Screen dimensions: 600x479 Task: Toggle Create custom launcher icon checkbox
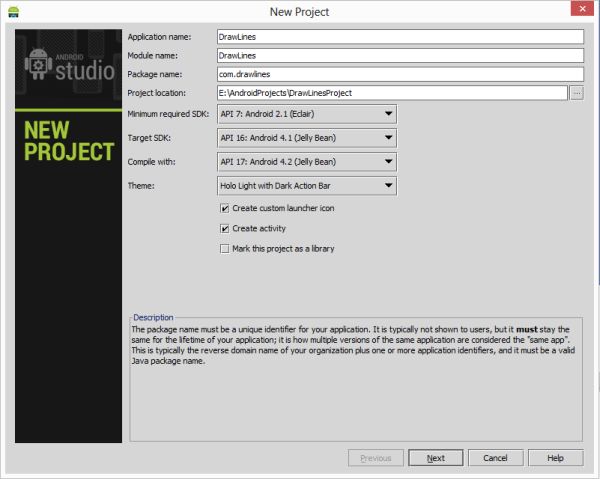pyautogui.click(x=225, y=209)
